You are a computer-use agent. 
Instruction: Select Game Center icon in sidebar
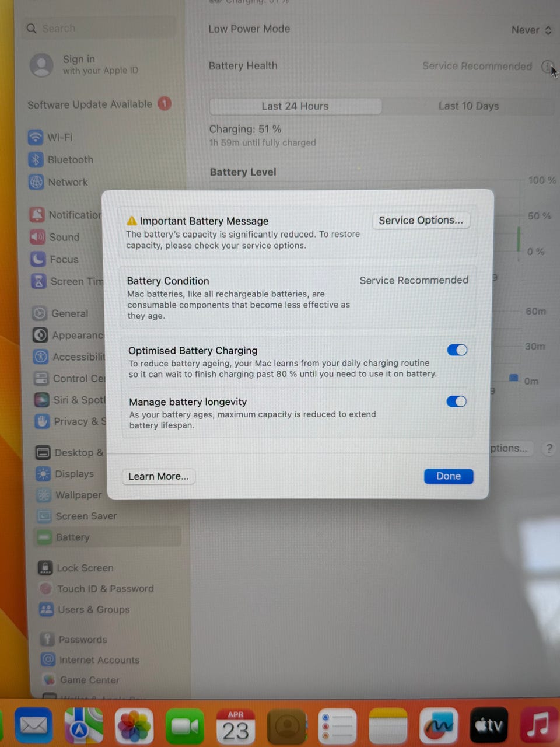click(x=50, y=679)
